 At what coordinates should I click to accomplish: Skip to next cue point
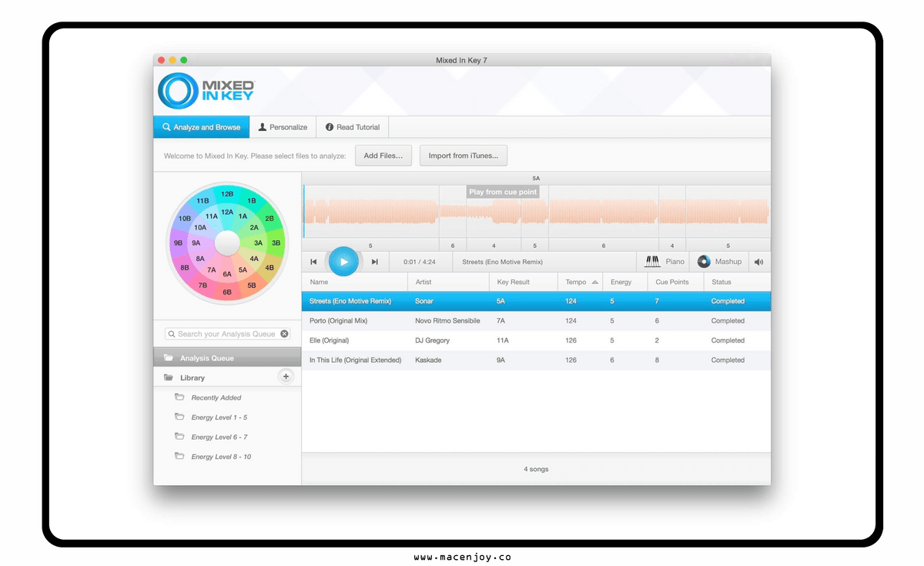coord(375,262)
